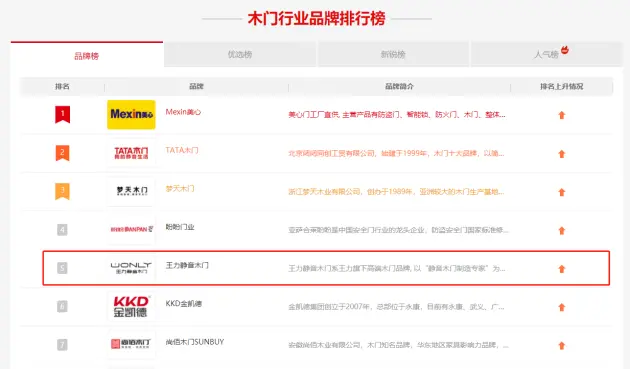Click the rising arrow for 王力静音木门
The image size is (630, 369).
click(562, 269)
